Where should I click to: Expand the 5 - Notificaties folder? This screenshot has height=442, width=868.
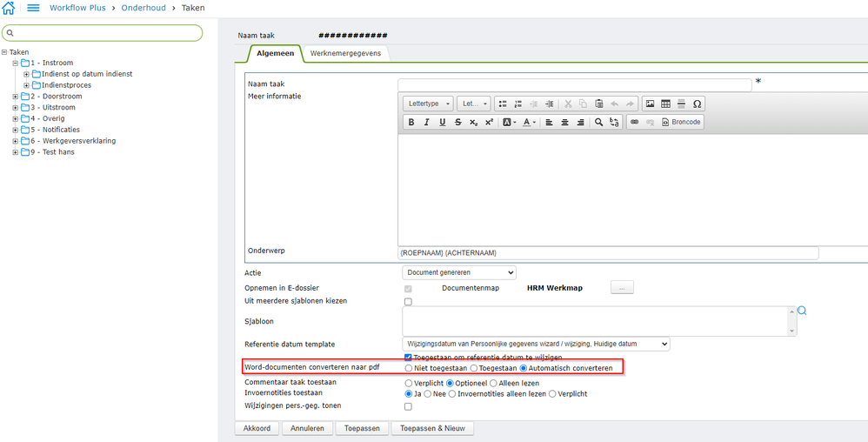coord(16,130)
